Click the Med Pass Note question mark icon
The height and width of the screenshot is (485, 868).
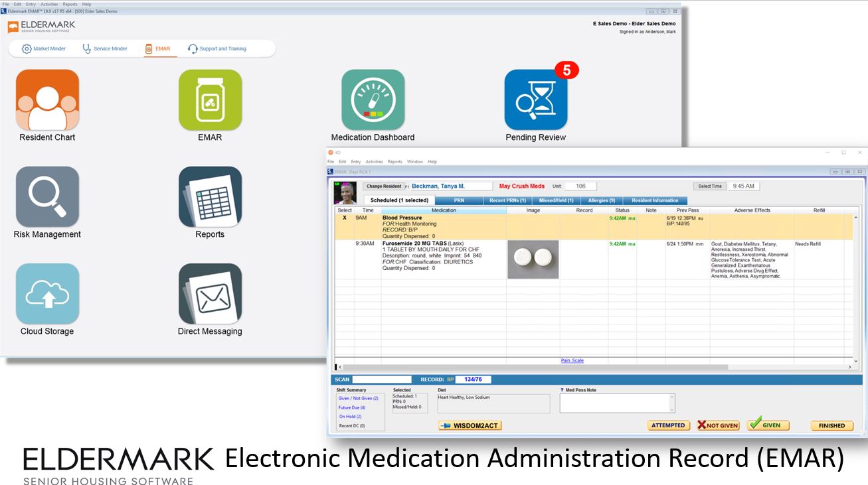[x=562, y=390]
